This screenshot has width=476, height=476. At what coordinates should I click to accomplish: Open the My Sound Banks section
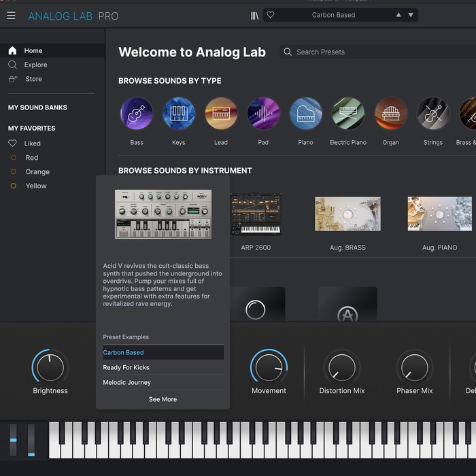[x=37, y=107]
